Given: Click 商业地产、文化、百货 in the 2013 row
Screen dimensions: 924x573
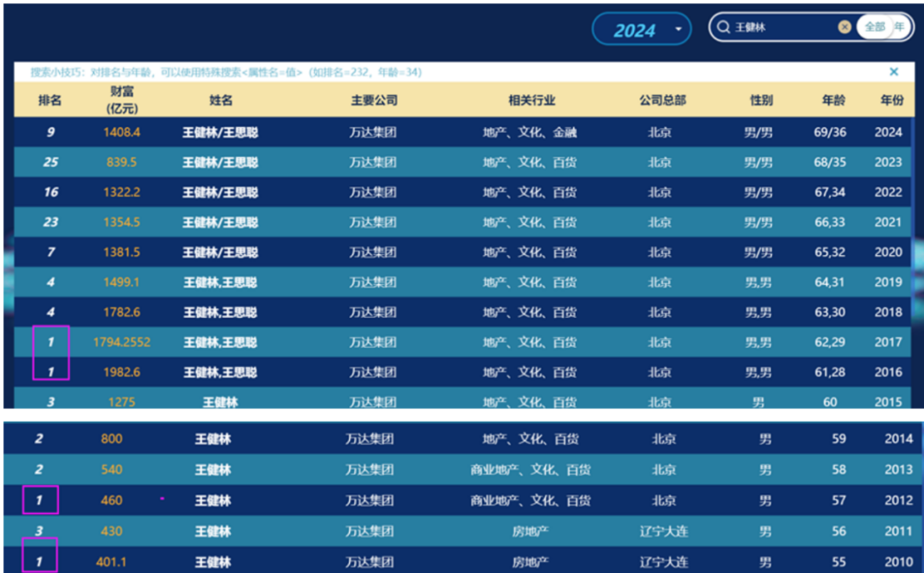Looking at the screenshot, I should tap(530, 470).
